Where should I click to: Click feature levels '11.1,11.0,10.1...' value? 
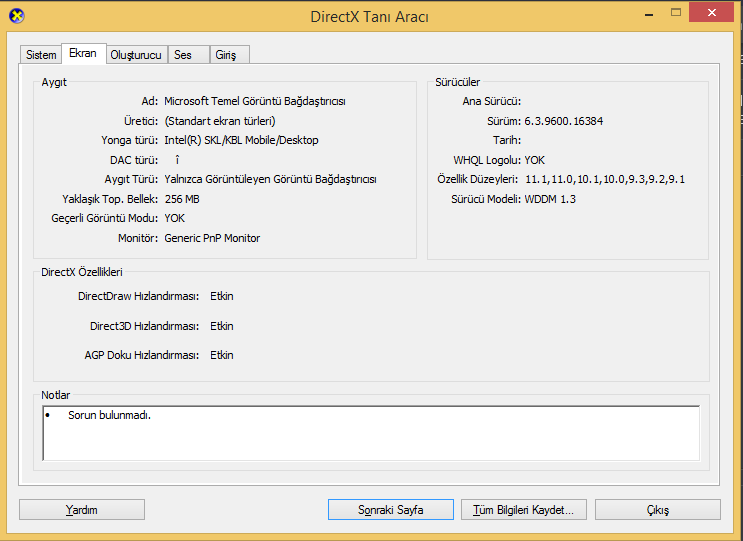pyautogui.click(x=605, y=180)
